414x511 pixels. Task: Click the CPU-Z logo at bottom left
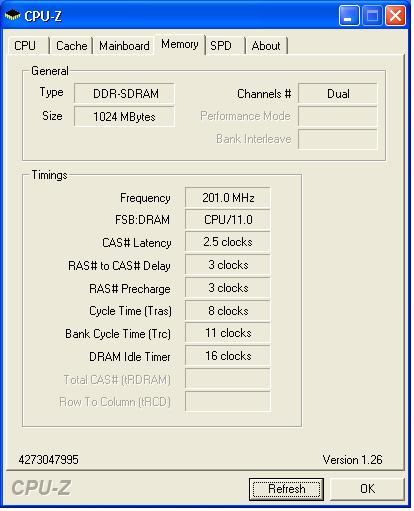pyautogui.click(x=41, y=488)
